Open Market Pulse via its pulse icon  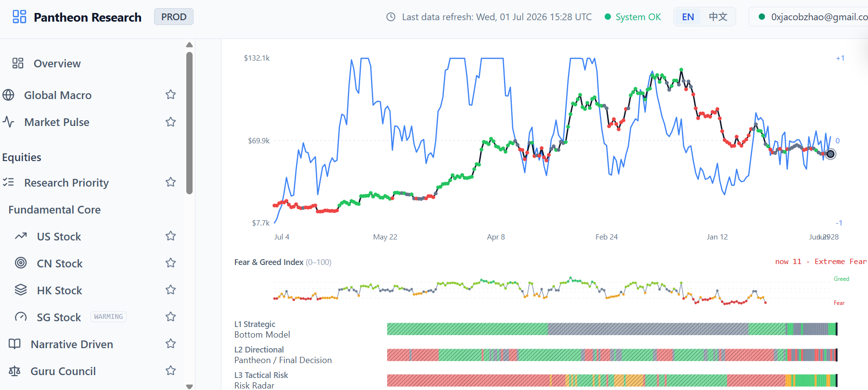[x=8, y=122]
